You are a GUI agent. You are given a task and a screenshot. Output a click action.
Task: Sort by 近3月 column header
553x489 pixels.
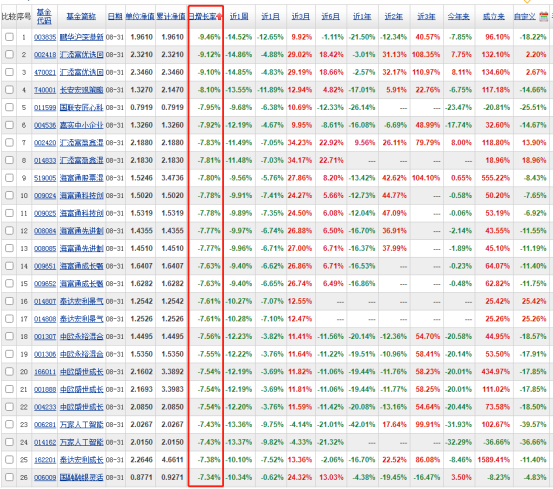click(x=301, y=16)
